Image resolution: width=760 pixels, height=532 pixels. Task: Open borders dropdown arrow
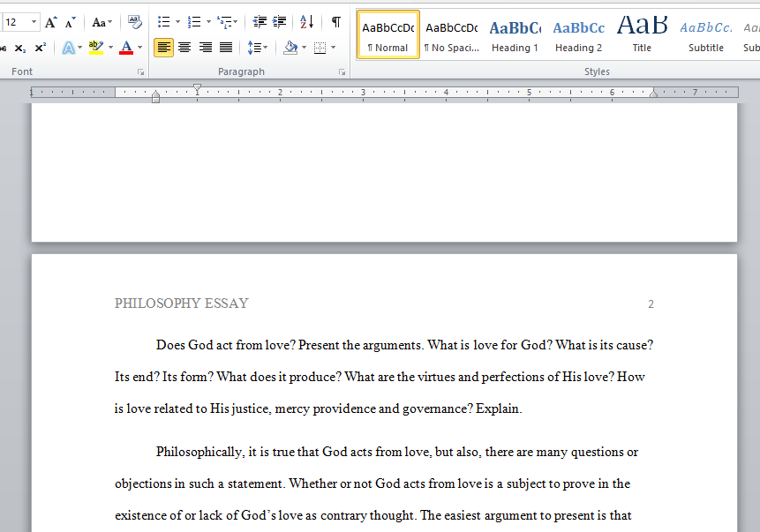tap(333, 48)
